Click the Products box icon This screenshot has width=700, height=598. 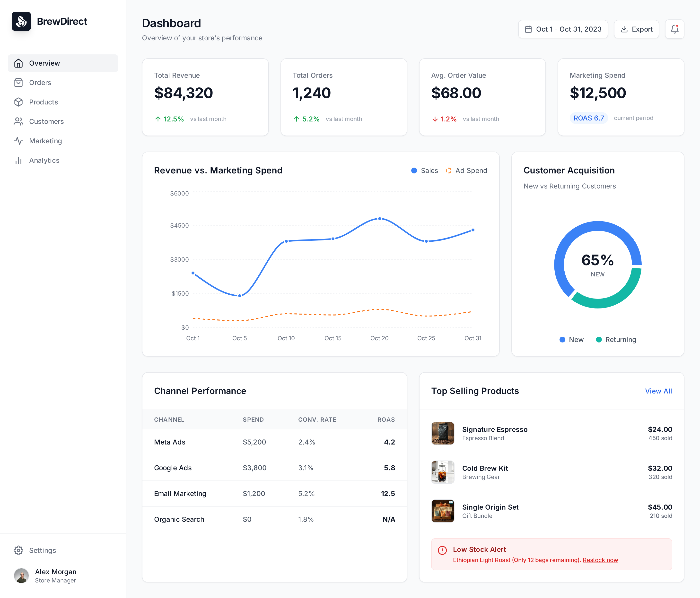pos(18,102)
